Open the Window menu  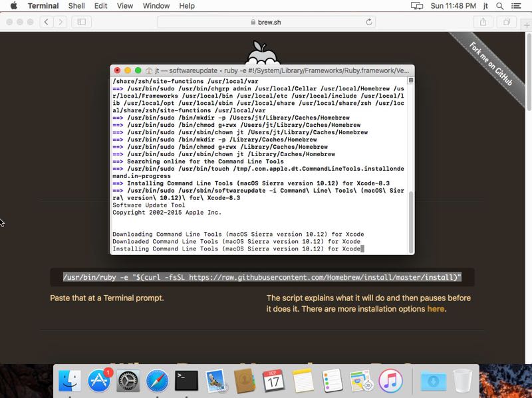(x=156, y=6)
